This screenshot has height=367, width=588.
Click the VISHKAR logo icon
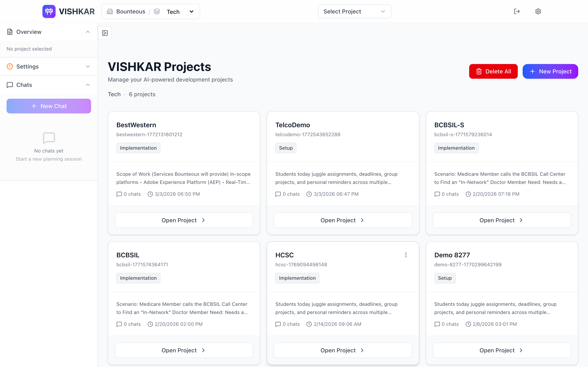49,11
